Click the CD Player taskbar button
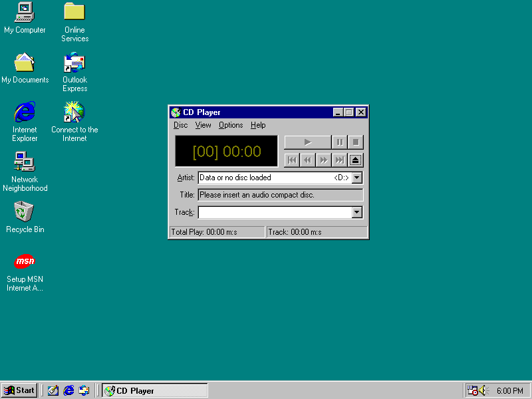Viewport: 532px width, 399px height. [155, 390]
